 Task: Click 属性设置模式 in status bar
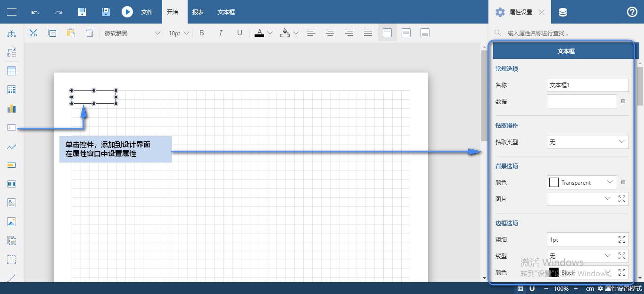[x=619, y=288]
